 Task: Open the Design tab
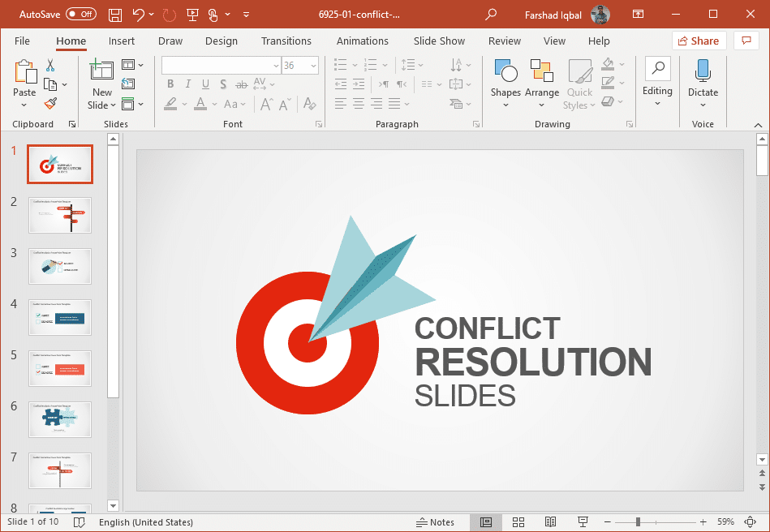221,41
